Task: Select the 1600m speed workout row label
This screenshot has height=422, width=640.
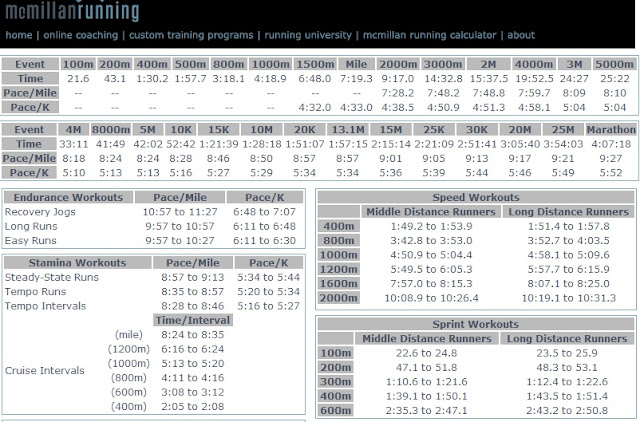Action: [339, 283]
